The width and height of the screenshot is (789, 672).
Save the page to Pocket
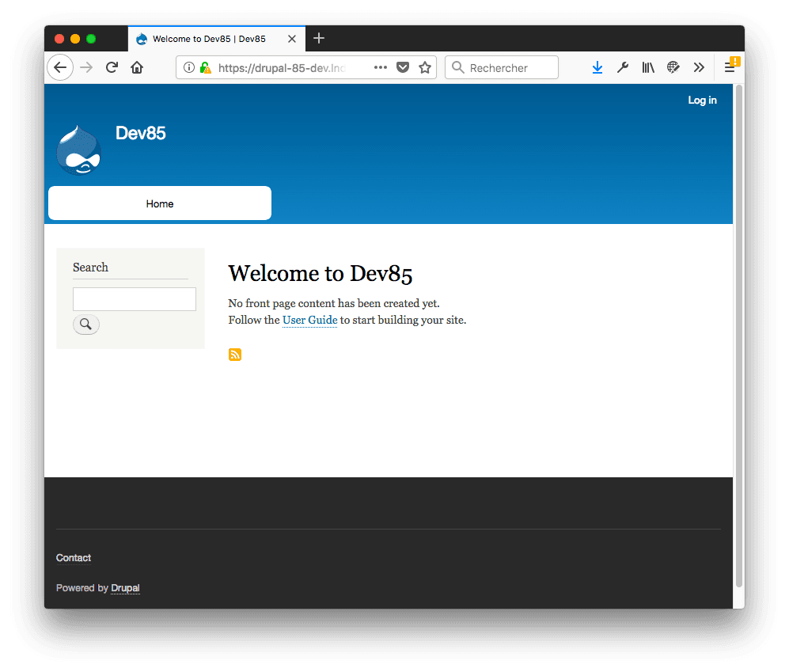click(x=403, y=67)
